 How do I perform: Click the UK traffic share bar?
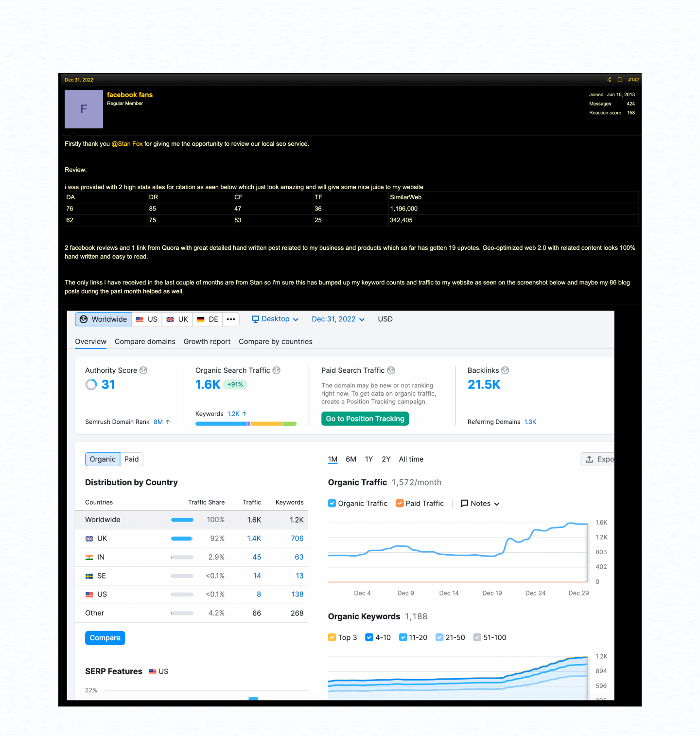coord(182,539)
